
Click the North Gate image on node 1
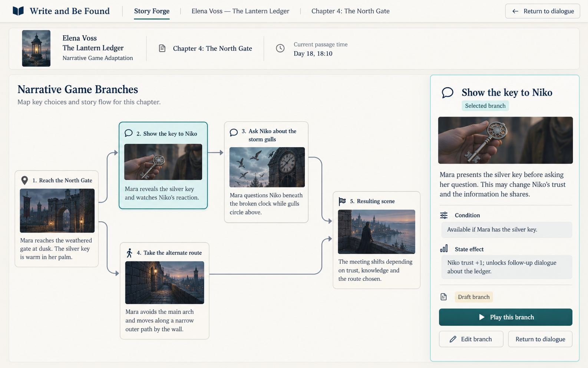(57, 211)
